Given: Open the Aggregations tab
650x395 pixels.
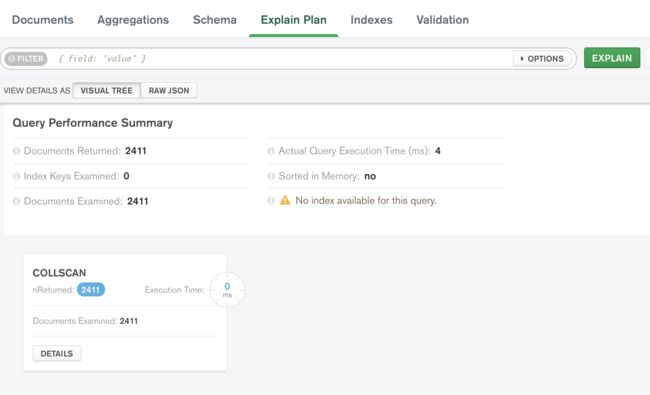Looking at the screenshot, I should point(133,20).
